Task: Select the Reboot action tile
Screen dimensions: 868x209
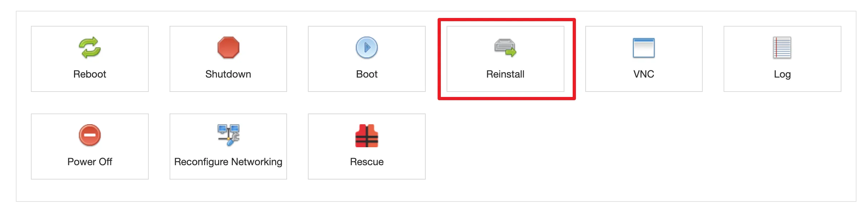Action: [x=89, y=59]
